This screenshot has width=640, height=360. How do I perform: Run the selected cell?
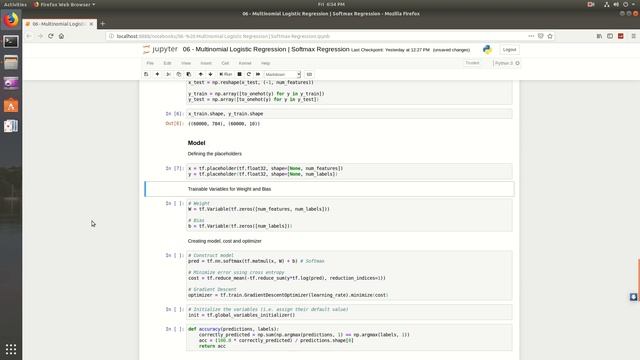(225, 74)
